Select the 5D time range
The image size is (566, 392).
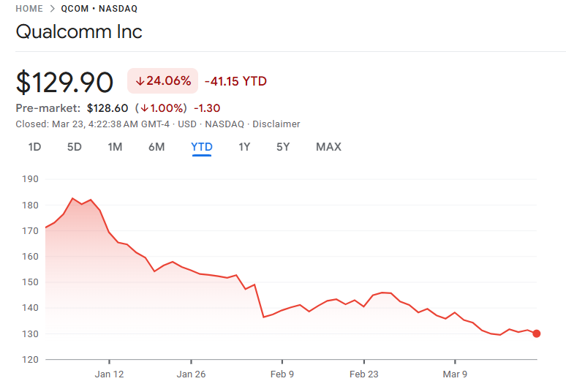point(75,147)
